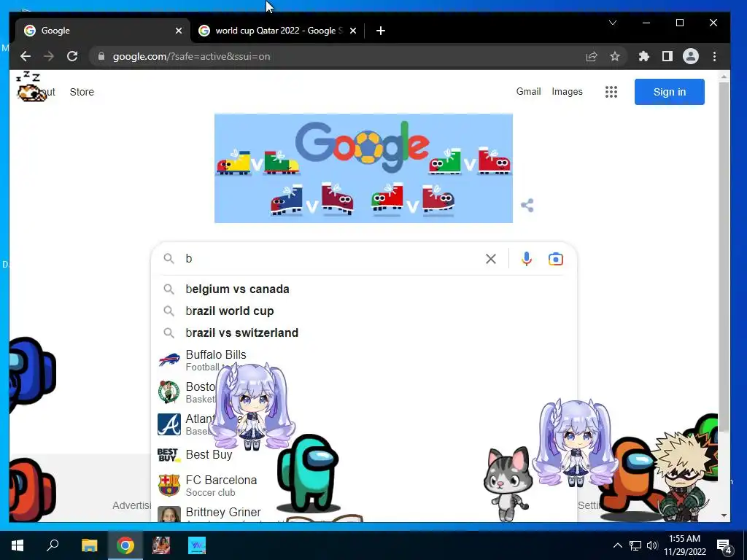Open File Explorer from the taskbar
This screenshot has width=747, height=560.
[x=89, y=545]
